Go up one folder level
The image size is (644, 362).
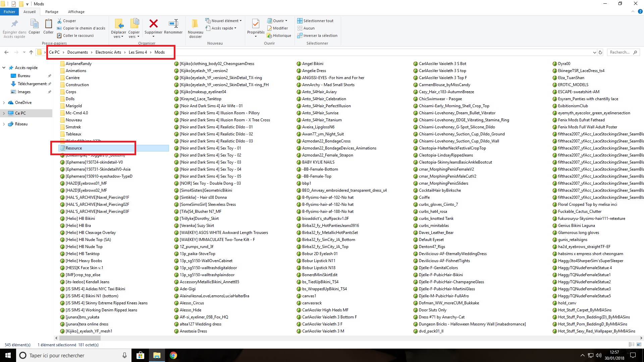coord(31,52)
